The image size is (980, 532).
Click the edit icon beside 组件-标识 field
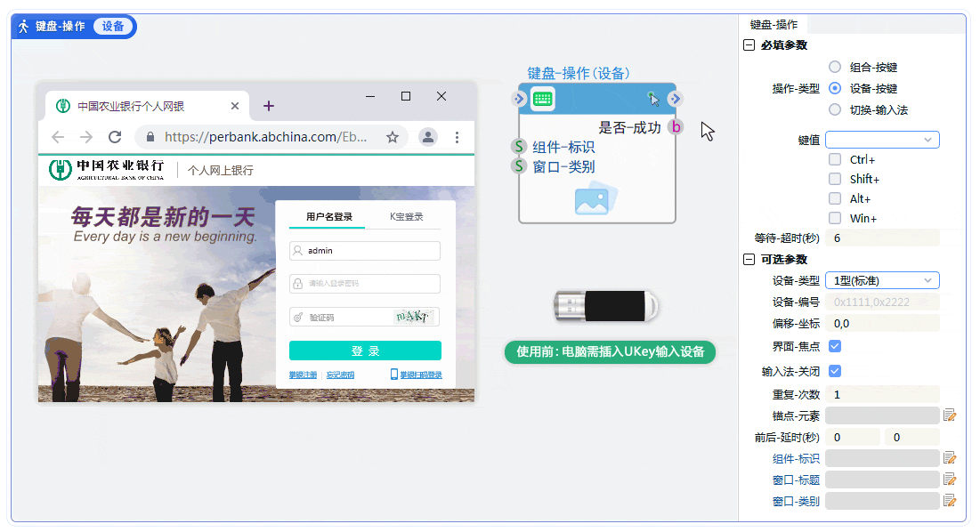click(950, 458)
